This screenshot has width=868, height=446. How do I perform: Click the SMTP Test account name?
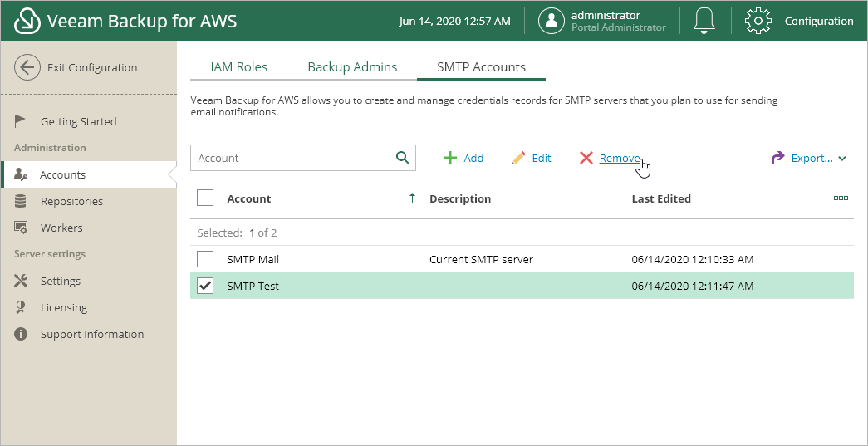tap(253, 286)
